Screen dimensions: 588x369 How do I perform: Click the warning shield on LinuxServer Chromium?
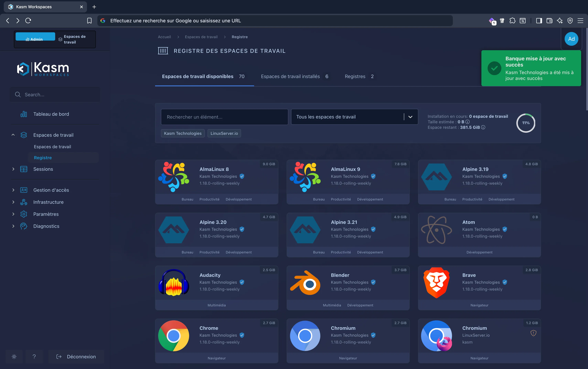(x=533, y=333)
